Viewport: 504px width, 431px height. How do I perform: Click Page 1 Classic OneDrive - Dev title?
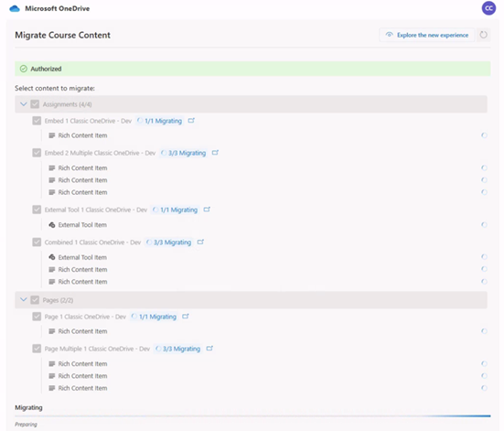click(85, 317)
